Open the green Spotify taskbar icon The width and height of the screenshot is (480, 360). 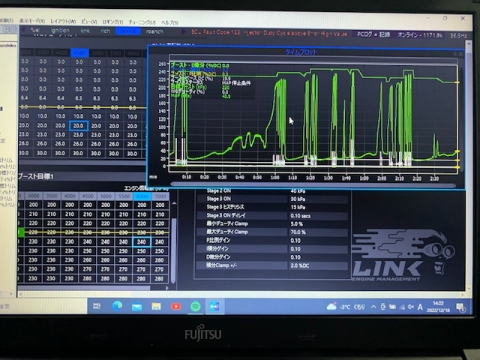click(195, 306)
